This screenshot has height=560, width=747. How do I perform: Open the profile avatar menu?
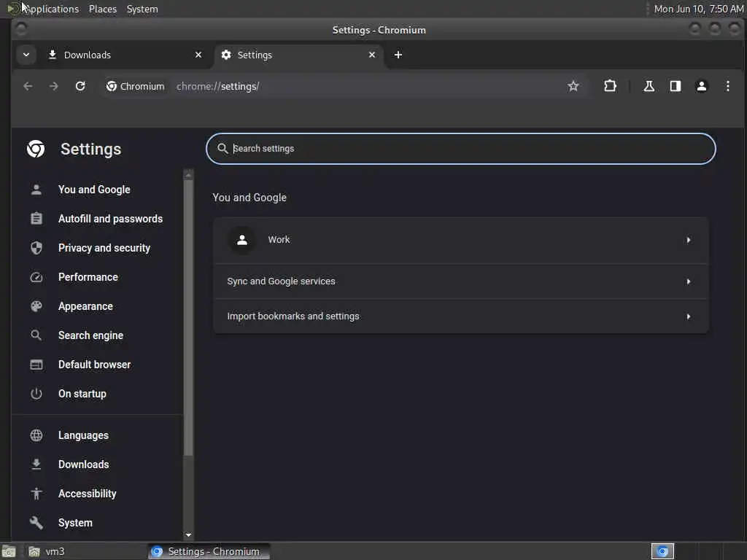tap(701, 86)
